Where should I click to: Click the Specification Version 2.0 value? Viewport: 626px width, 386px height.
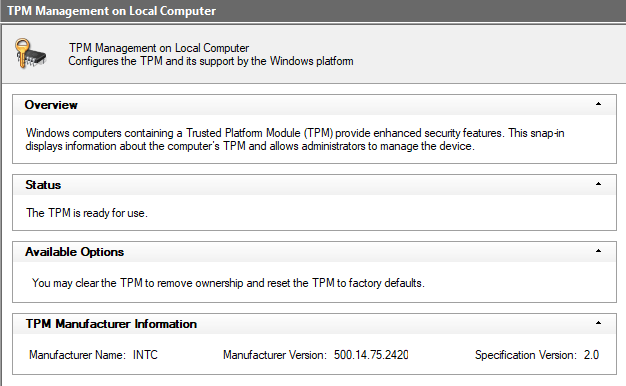tap(591, 355)
